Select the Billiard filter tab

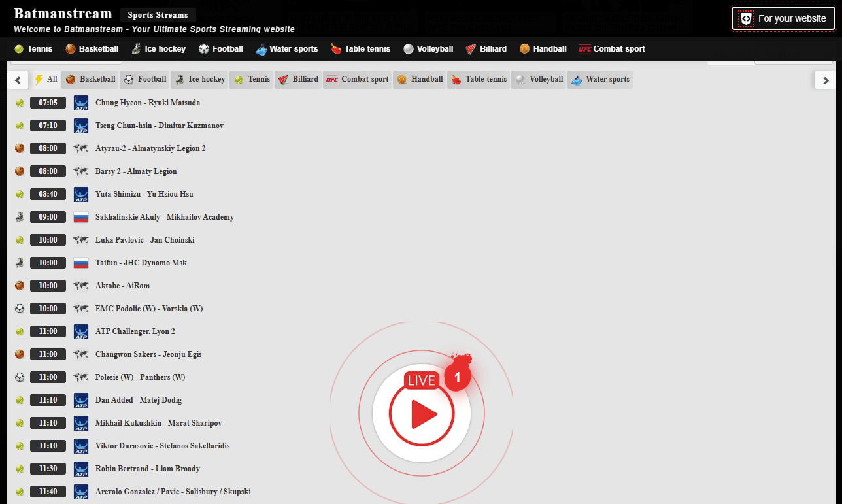pyautogui.click(x=298, y=80)
